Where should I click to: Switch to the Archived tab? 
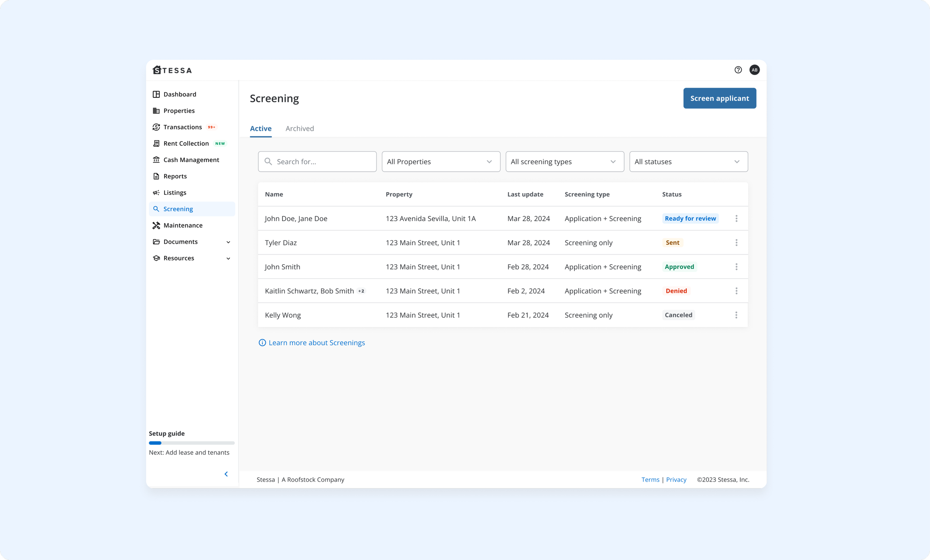[x=299, y=129]
